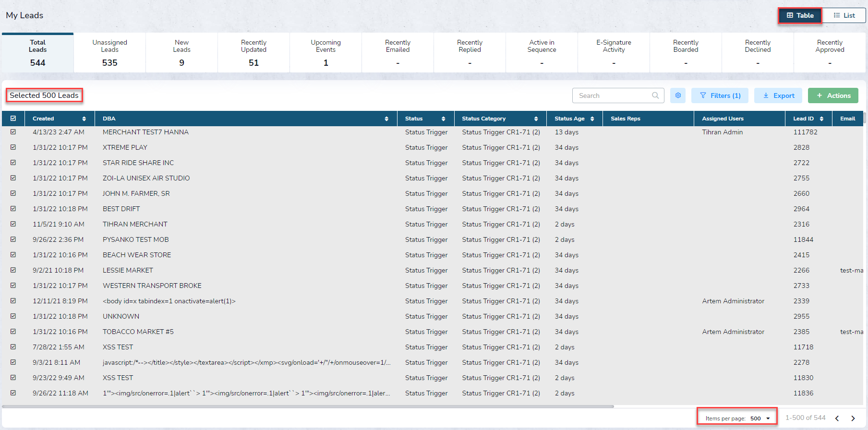Open the Recently Declined tab
Screen dimensions: 868x430
pyautogui.click(x=758, y=53)
